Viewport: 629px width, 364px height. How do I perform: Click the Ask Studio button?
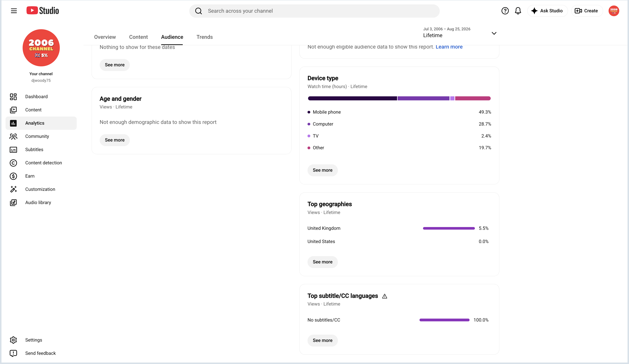coord(547,11)
